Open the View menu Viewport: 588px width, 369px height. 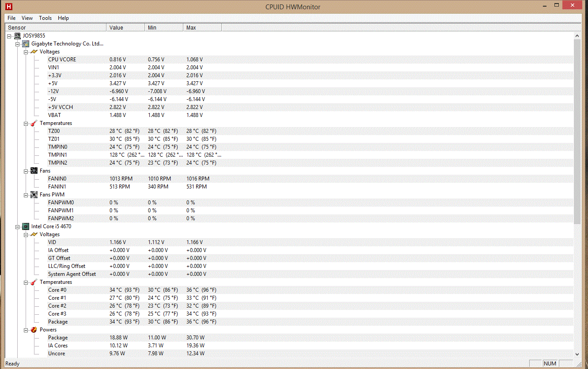coord(27,18)
